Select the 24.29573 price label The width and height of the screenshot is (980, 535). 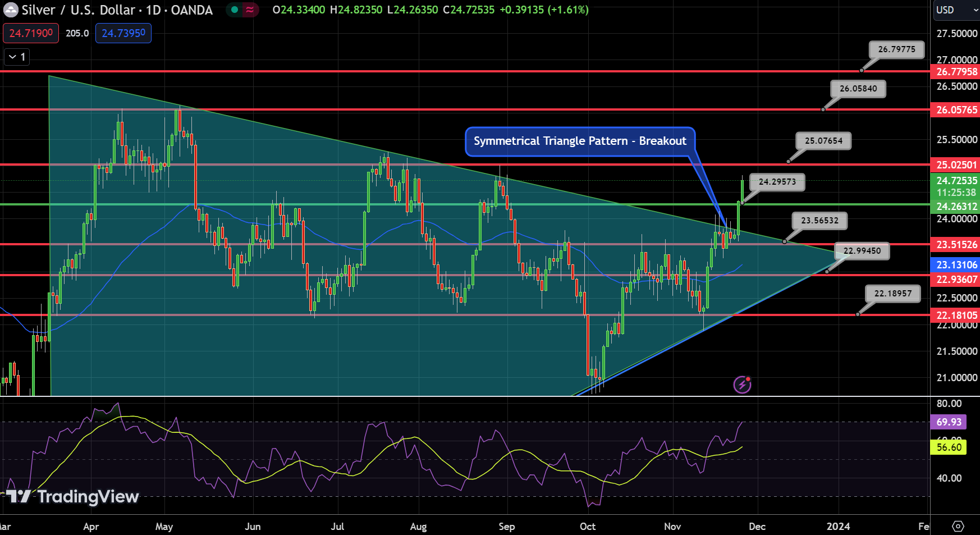click(x=777, y=182)
